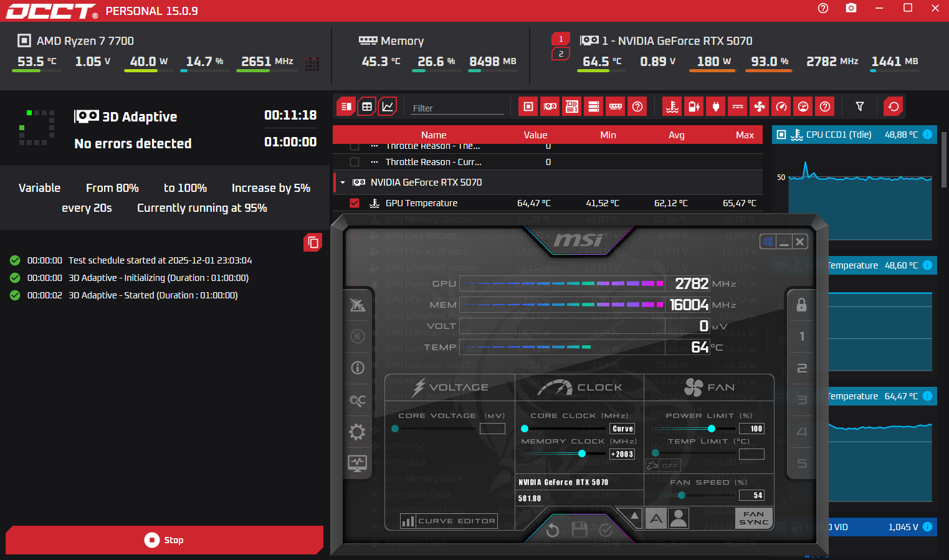The image size is (949, 560).
Task: Switch to the split list view icon
Action: (x=346, y=107)
